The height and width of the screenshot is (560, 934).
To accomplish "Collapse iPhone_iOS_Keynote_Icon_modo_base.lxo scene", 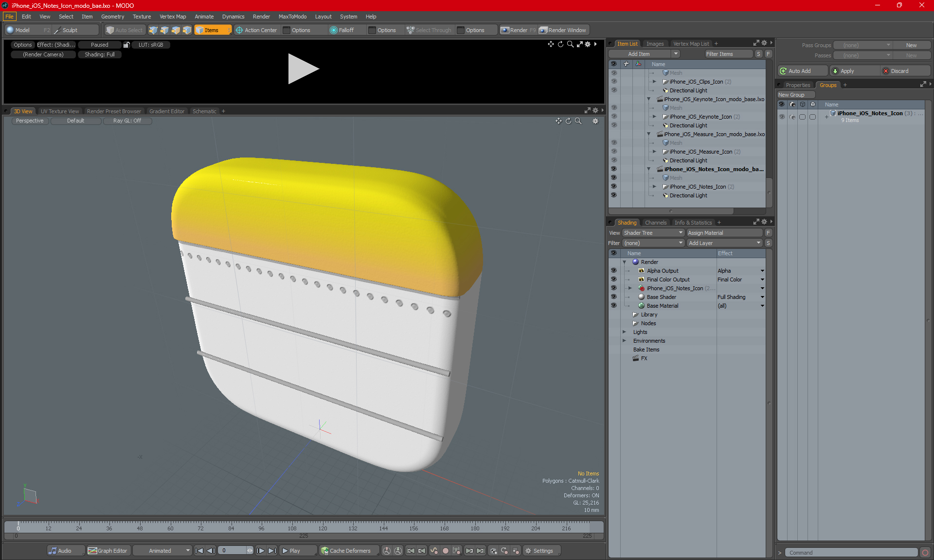I will (x=649, y=99).
